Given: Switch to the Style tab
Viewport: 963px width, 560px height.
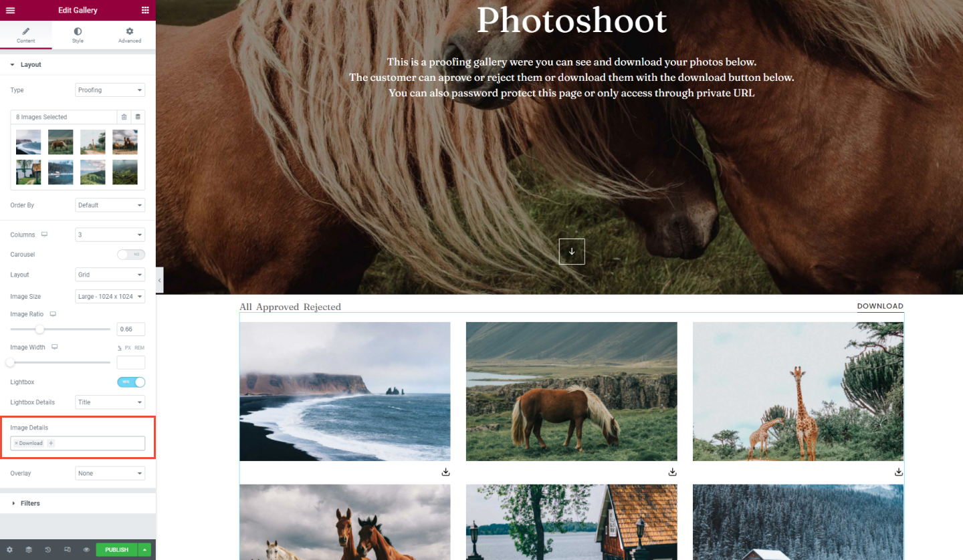Looking at the screenshot, I should coord(78,35).
